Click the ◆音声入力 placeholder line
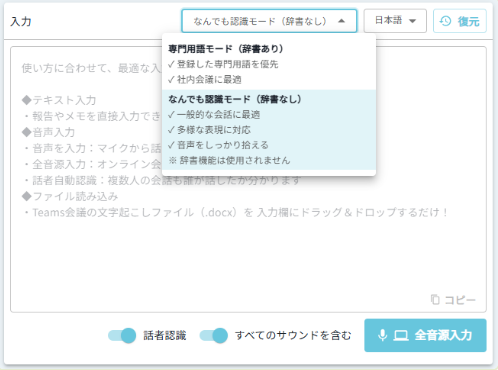Image resolution: width=498 pixels, height=370 pixels. [x=48, y=132]
